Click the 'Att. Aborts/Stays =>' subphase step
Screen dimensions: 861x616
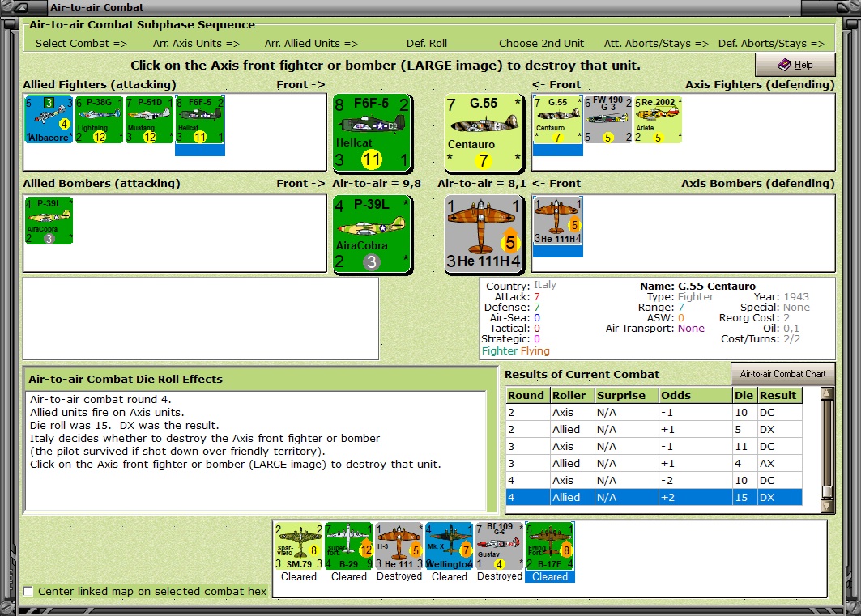(x=656, y=44)
